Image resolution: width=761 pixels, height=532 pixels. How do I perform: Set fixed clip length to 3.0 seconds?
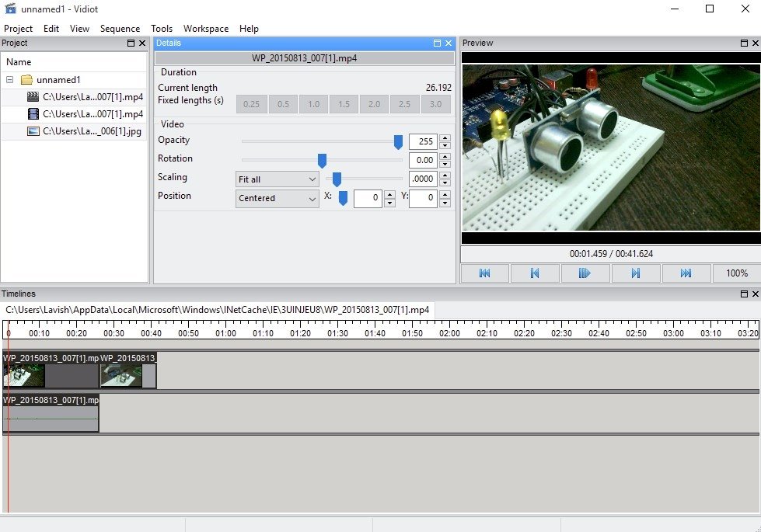[x=435, y=104]
